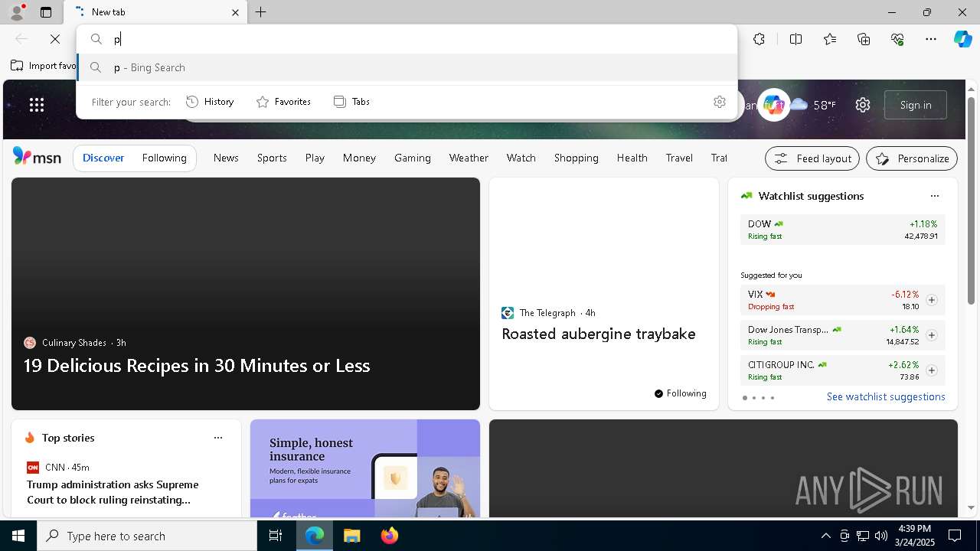Click the msn logo

click(37, 157)
